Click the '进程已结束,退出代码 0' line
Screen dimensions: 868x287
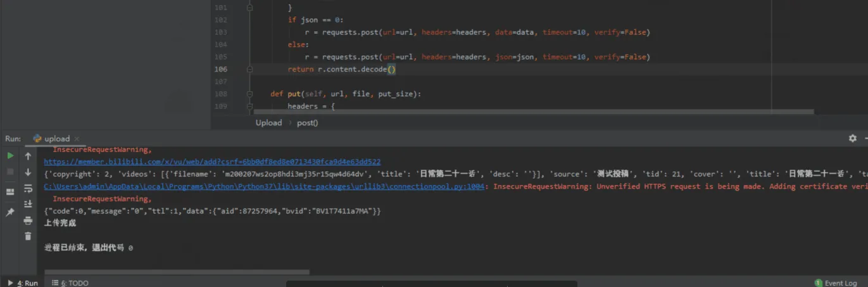point(89,248)
